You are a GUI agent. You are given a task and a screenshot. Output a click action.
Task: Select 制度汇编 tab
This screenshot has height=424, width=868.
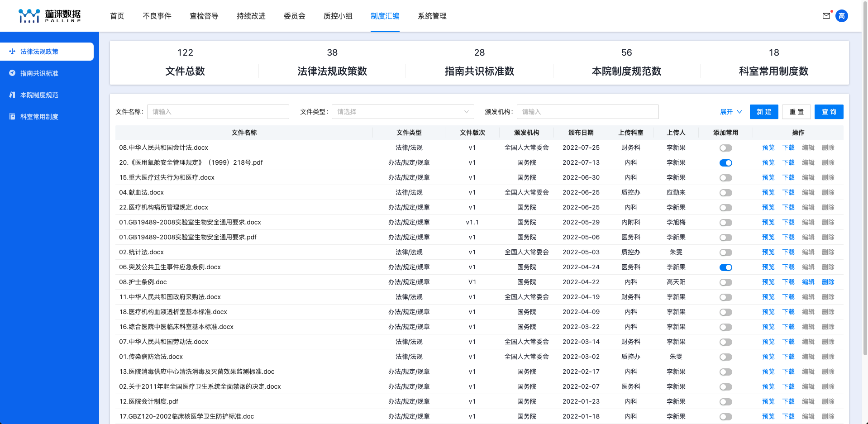pyautogui.click(x=385, y=16)
